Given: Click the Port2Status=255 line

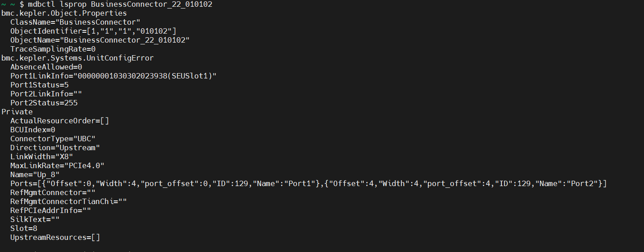Looking at the screenshot, I should coord(44,103).
